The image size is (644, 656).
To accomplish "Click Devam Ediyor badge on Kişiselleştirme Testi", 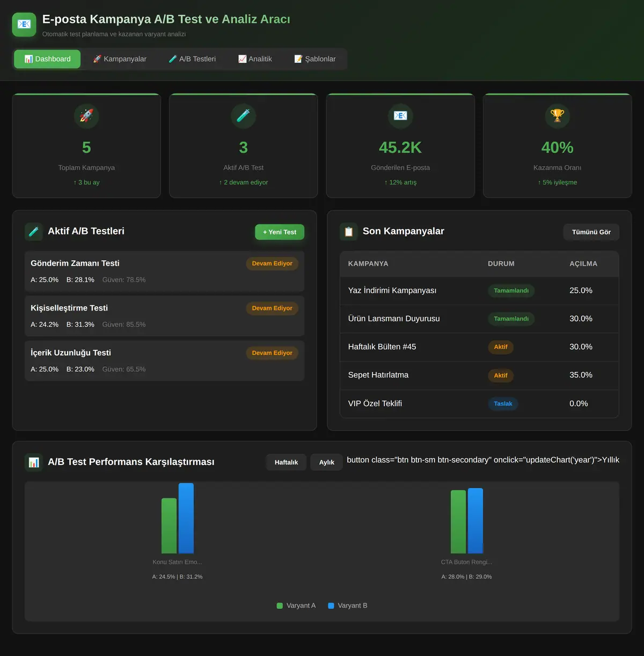I will [272, 308].
